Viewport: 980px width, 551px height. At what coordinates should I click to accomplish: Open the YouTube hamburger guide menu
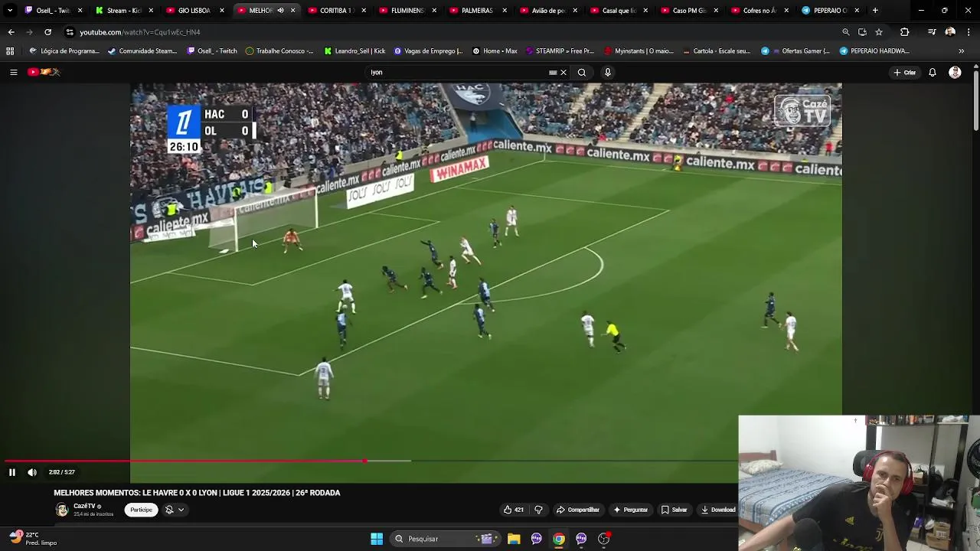pyautogui.click(x=13, y=72)
